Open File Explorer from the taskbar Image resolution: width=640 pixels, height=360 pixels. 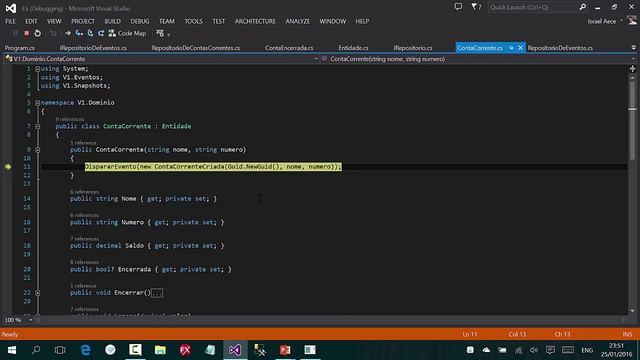(160, 350)
